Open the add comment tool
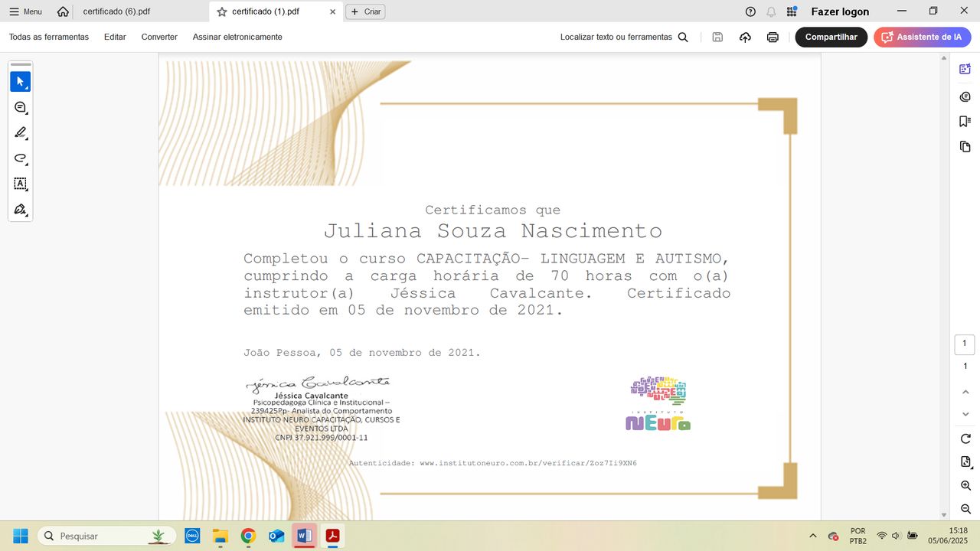Image resolution: width=980 pixels, height=551 pixels. [x=20, y=108]
